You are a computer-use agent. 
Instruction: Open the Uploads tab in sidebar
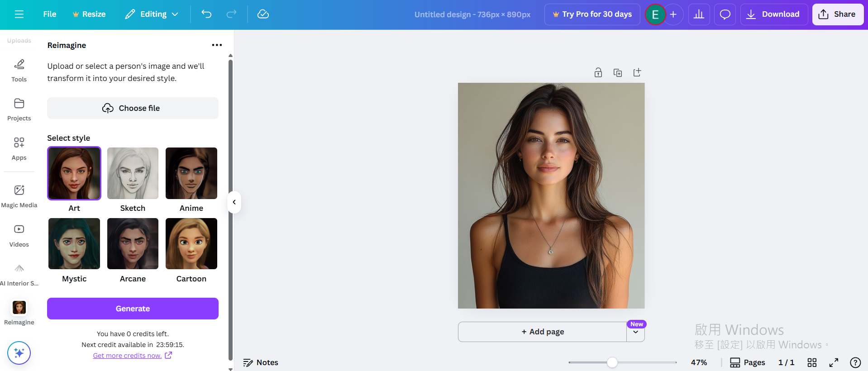pyautogui.click(x=19, y=40)
